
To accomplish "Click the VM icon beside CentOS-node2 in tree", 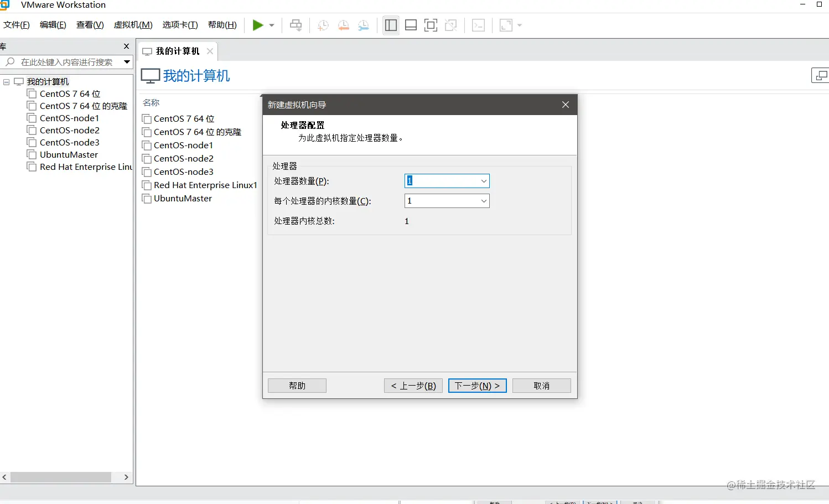I will 32,131.
